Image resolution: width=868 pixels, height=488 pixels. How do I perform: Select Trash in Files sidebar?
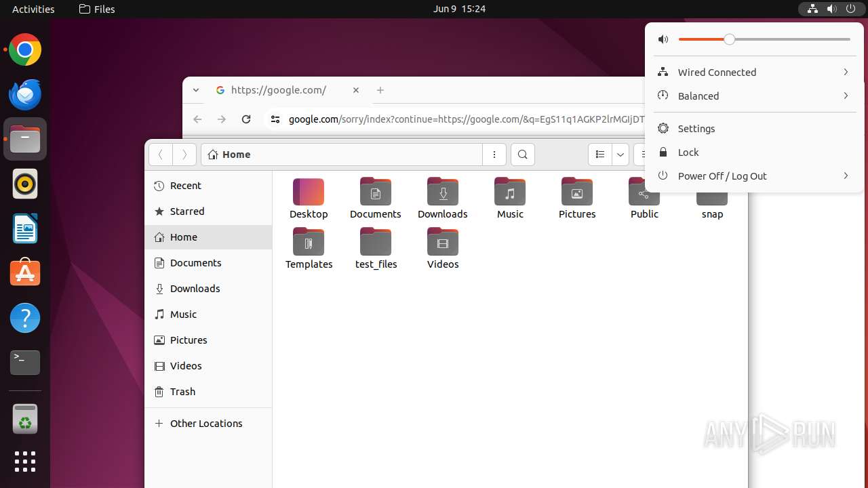(208, 392)
